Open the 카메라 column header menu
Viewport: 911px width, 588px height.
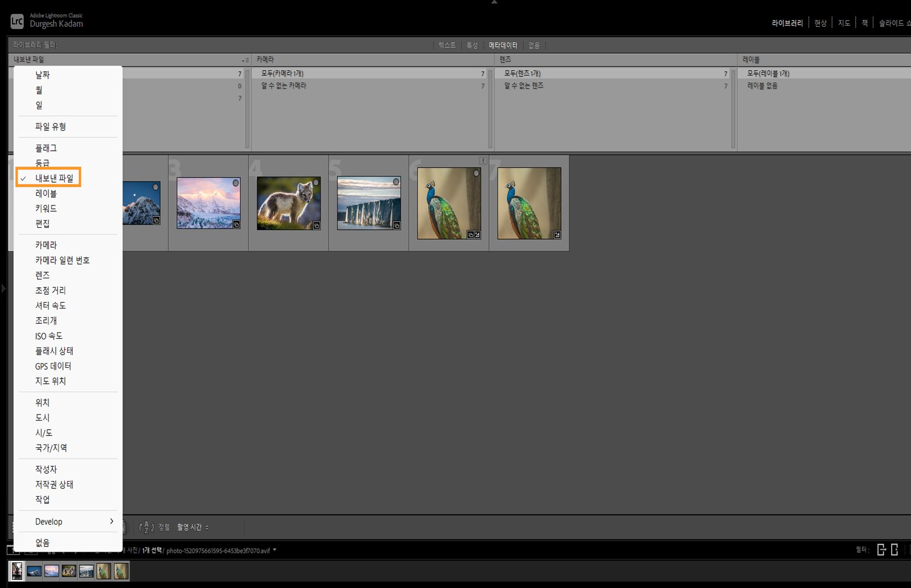pyautogui.click(x=265, y=59)
